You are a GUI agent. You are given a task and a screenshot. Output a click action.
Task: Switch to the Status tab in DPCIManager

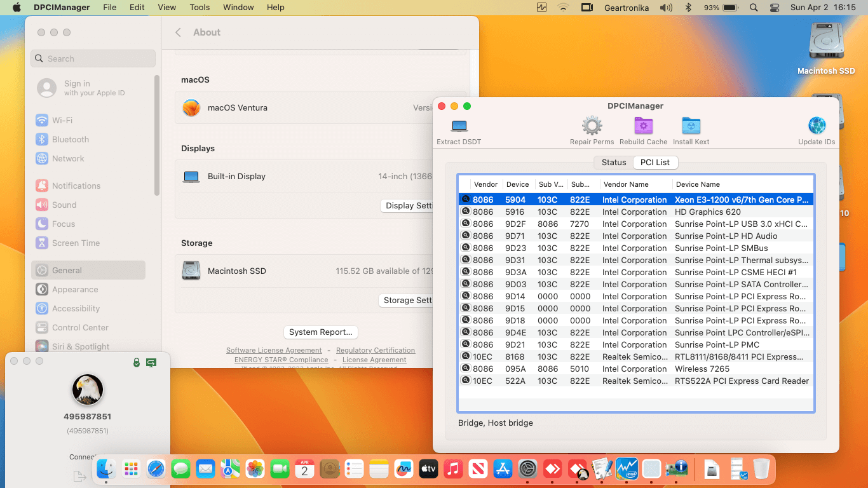click(614, 162)
